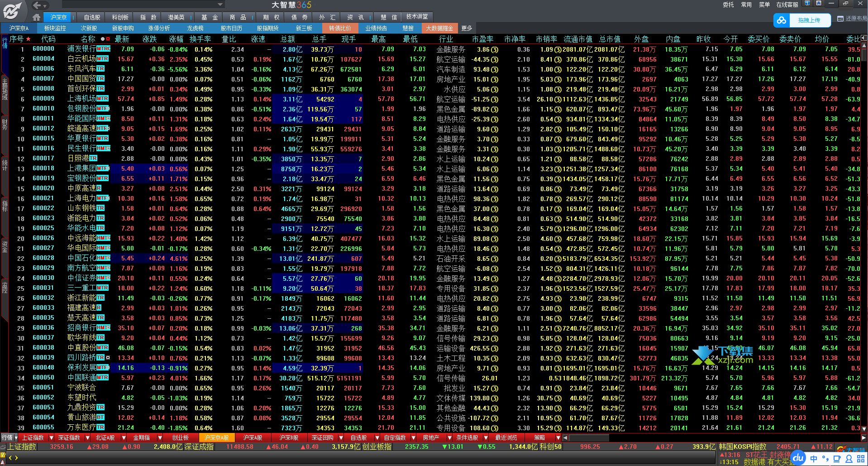
Task: Open the 转债比价 sub tab
Action: pyautogui.click(x=340, y=28)
